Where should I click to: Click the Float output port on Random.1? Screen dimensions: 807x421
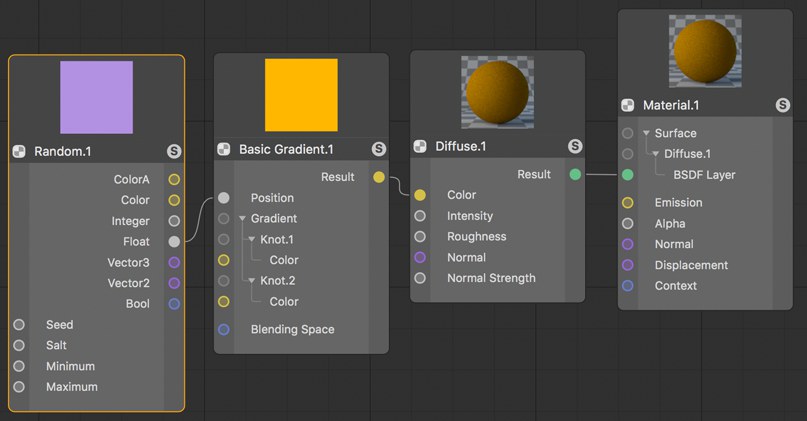click(174, 241)
